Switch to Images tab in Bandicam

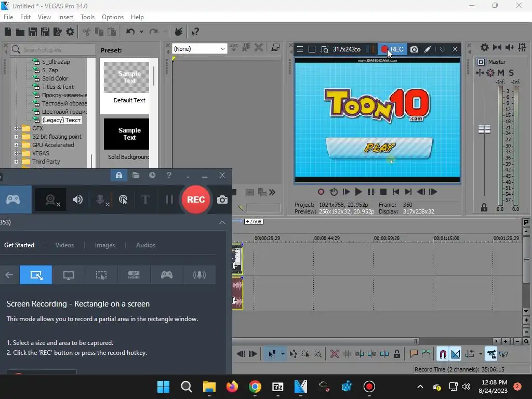[105, 245]
